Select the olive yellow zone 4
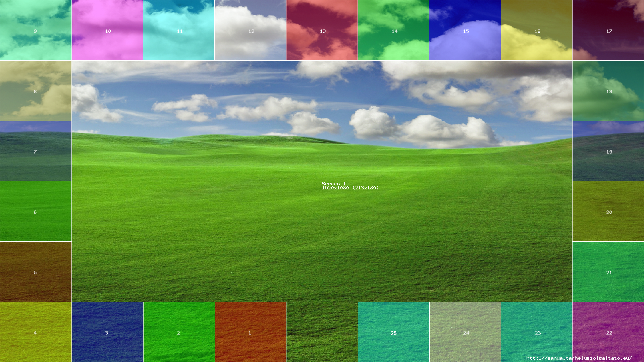This screenshot has width=644, height=362. coord(36,332)
